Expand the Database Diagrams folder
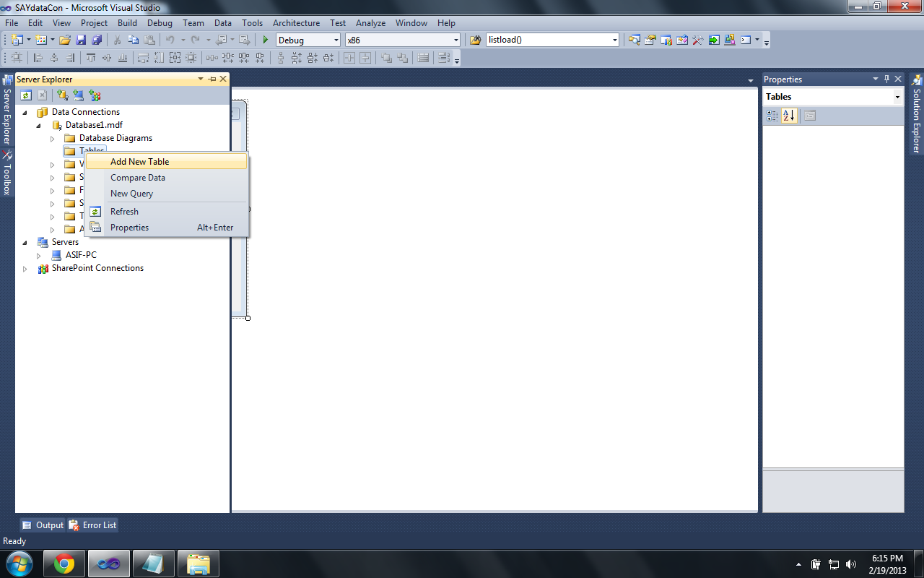 [x=52, y=138]
